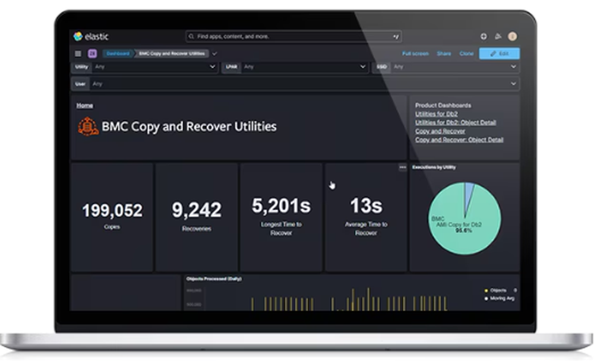Image resolution: width=594 pixels, height=364 pixels.
Task: Click the Product Dashboards heading
Action: [x=443, y=105]
